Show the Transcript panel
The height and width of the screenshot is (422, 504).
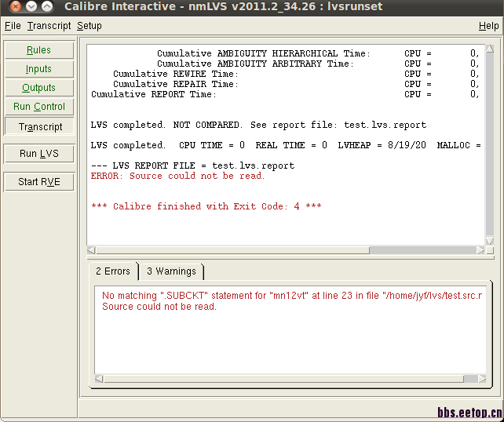[x=39, y=126]
